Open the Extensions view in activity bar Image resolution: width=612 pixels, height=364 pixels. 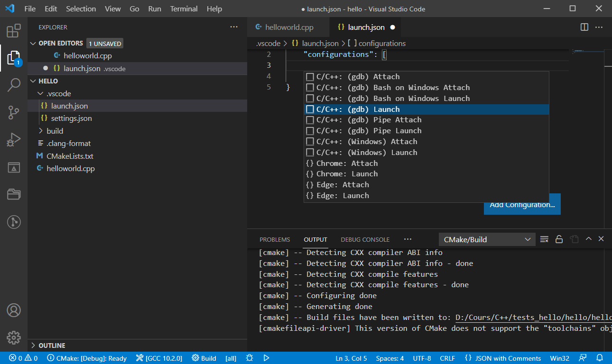pos(14,31)
